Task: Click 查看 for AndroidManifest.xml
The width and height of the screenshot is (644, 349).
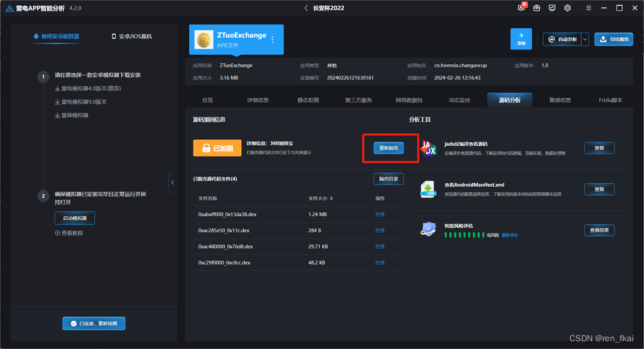Action: point(599,189)
